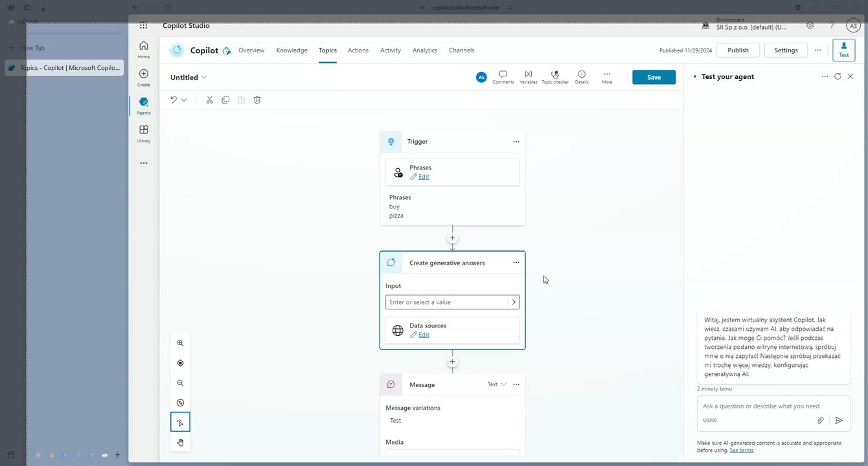
Task: Switch to the Analytics tab
Action: (x=425, y=50)
